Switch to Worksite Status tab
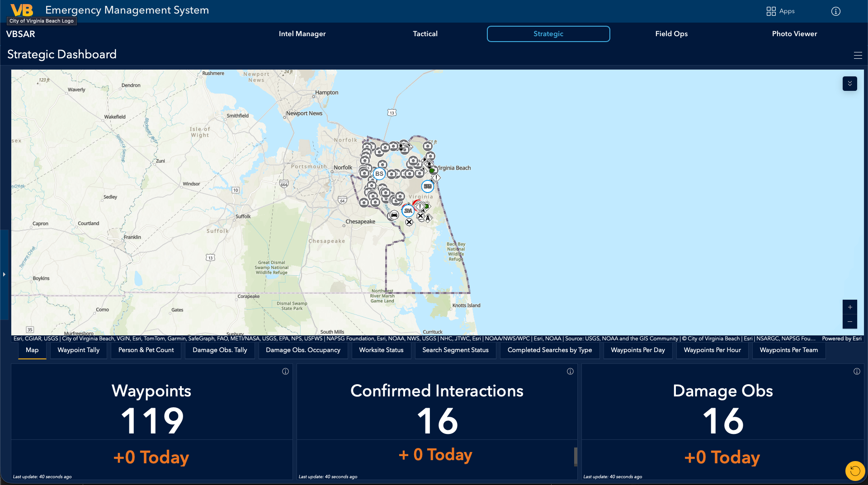868x485 pixels. click(x=381, y=350)
